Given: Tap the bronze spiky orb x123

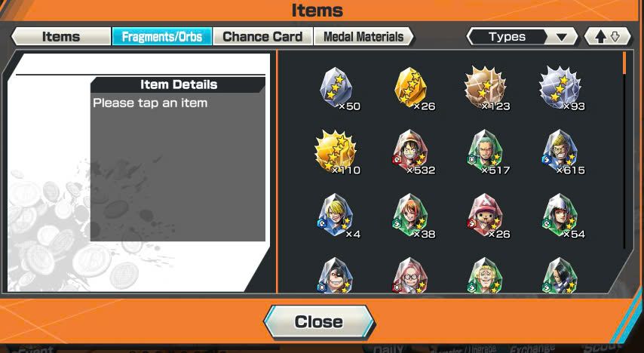Looking at the screenshot, I should click(486, 88).
